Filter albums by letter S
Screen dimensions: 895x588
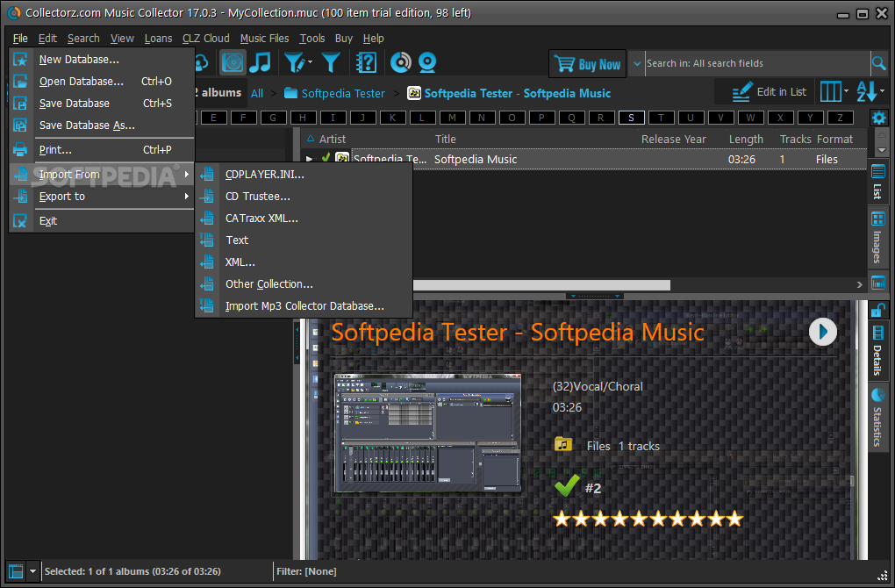coord(631,118)
